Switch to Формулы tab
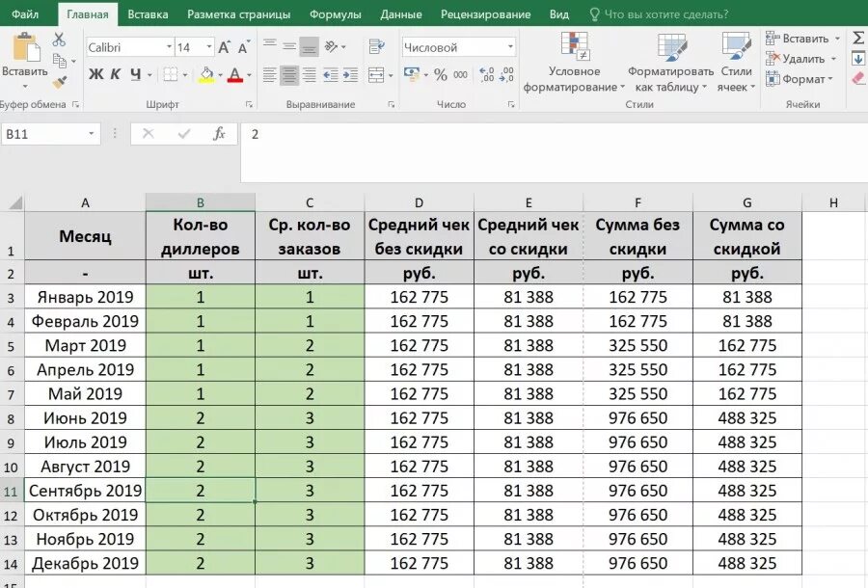868x588 pixels. [336, 13]
